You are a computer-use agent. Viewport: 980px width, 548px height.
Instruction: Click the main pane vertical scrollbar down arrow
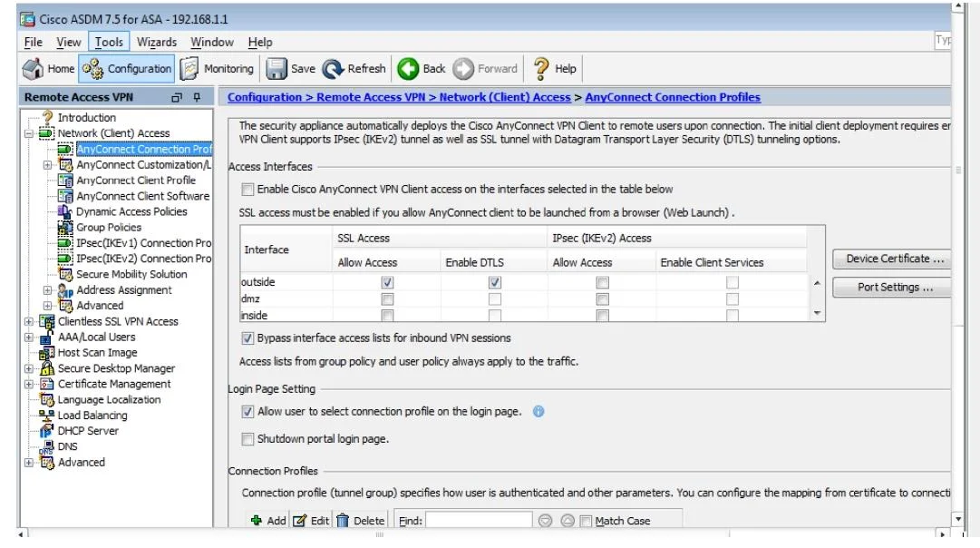pyautogui.click(x=957, y=519)
